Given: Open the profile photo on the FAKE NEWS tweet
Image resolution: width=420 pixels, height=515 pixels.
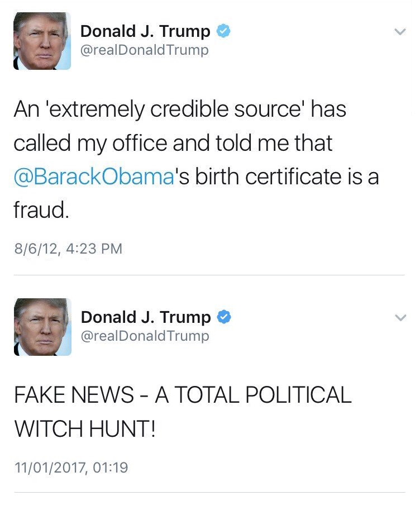Looking at the screenshot, I should (x=42, y=327).
